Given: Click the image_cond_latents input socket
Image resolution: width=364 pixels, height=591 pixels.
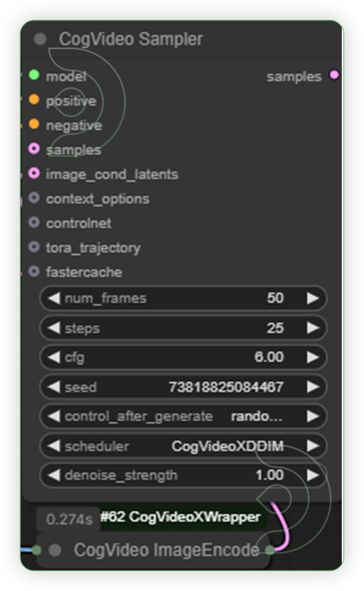Looking at the screenshot, I should click(x=34, y=173).
